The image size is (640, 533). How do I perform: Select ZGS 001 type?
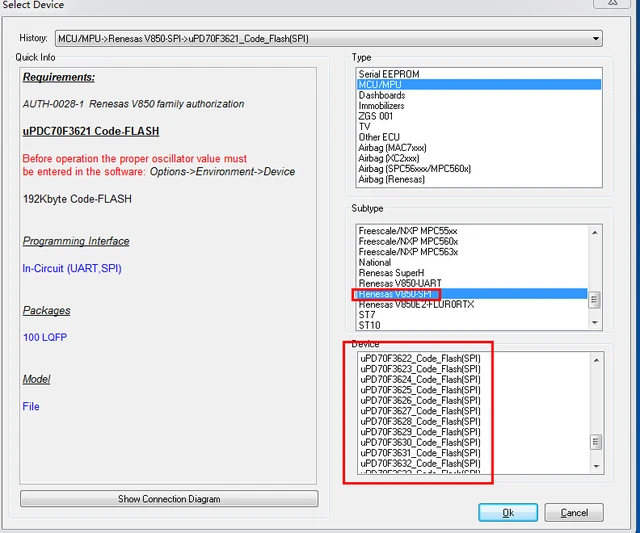(376, 116)
